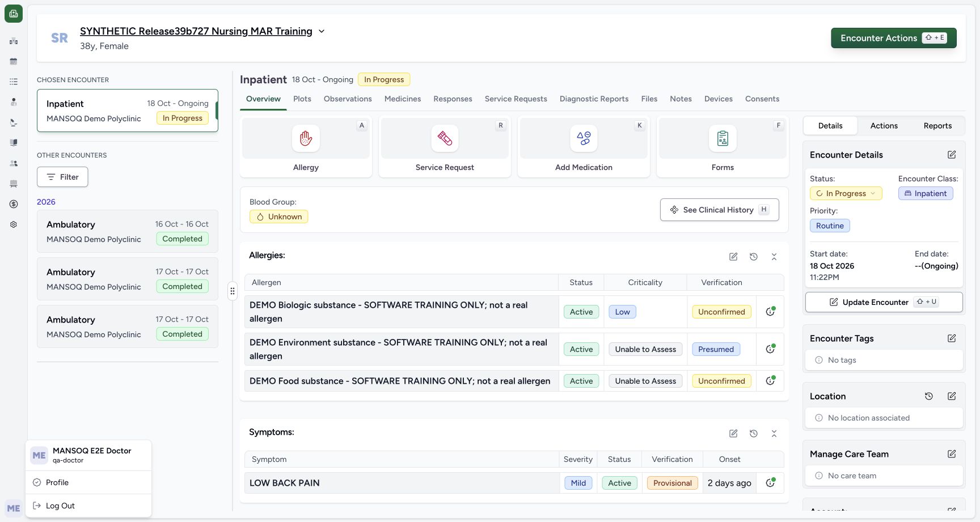Open the Diagnostic Reports tab
The image size is (980, 522).
point(594,99)
